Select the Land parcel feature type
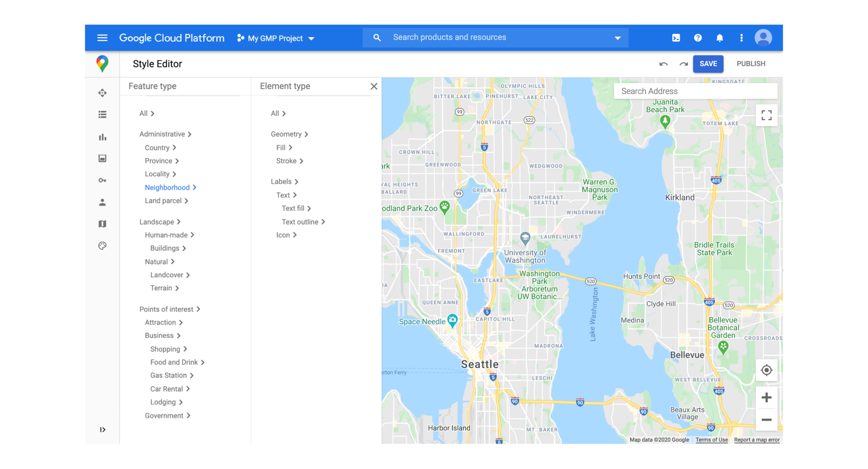This screenshot has height=469, width=868. (166, 201)
